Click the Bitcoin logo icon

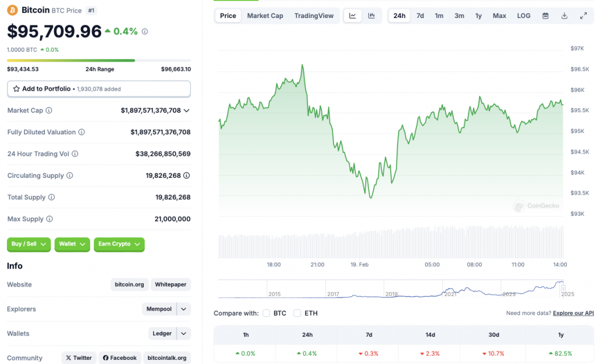pyautogui.click(x=13, y=10)
